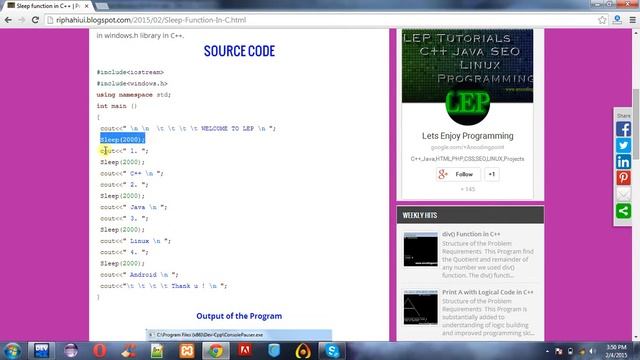
Task: Click the WEEKLY HITS widget header
Action: [x=470, y=215]
